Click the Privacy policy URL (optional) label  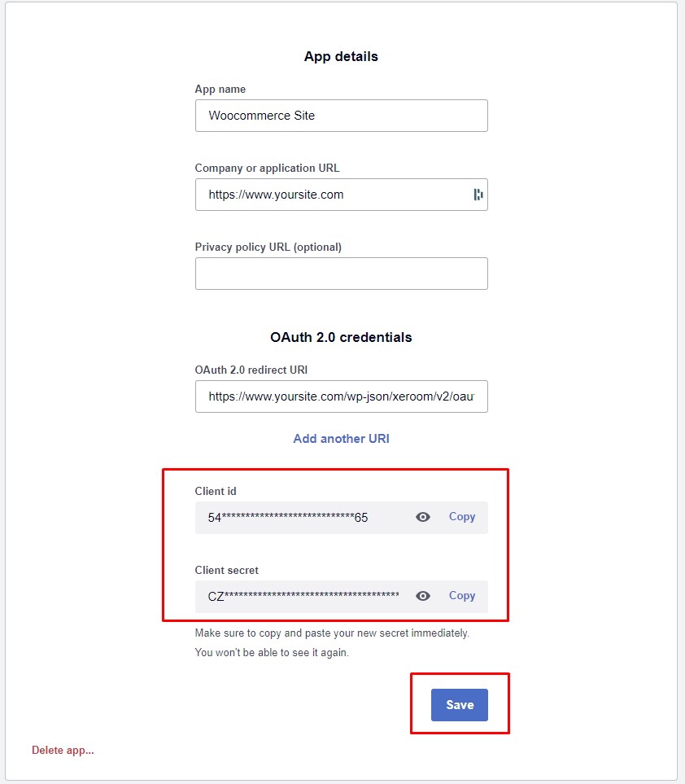tap(268, 247)
